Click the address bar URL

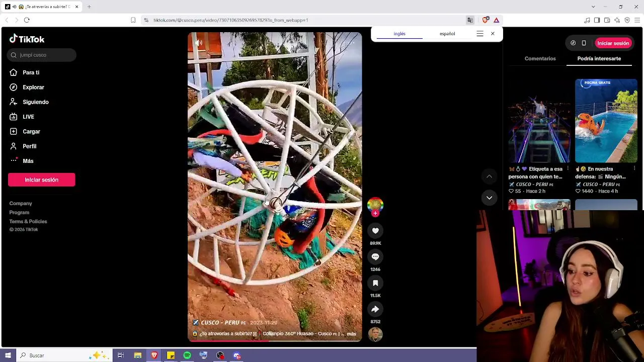(230, 20)
